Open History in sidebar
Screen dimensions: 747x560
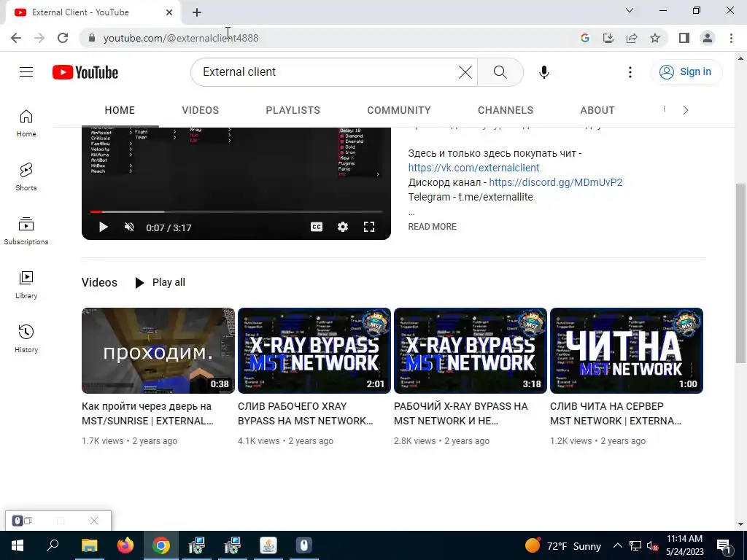pyautogui.click(x=26, y=338)
